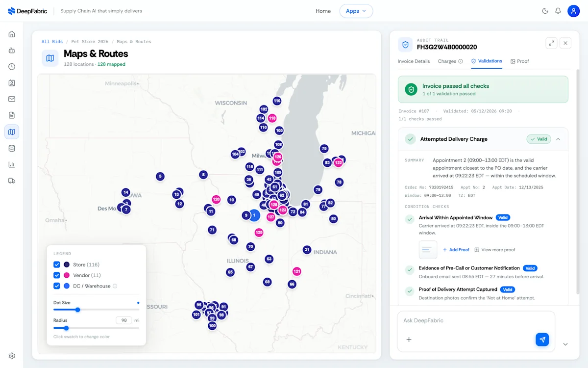The height and width of the screenshot is (368, 588).
Task: Click the Dot Size slider handle
Action: (x=77, y=310)
